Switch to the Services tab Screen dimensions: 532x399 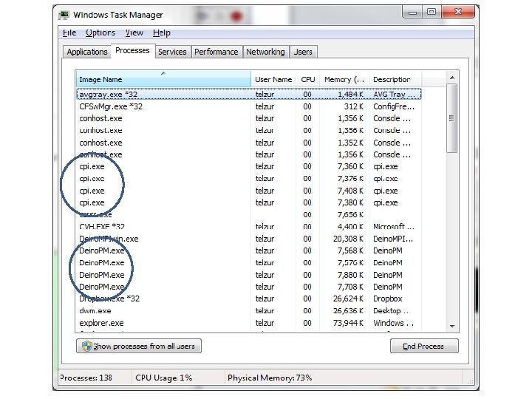click(x=172, y=52)
